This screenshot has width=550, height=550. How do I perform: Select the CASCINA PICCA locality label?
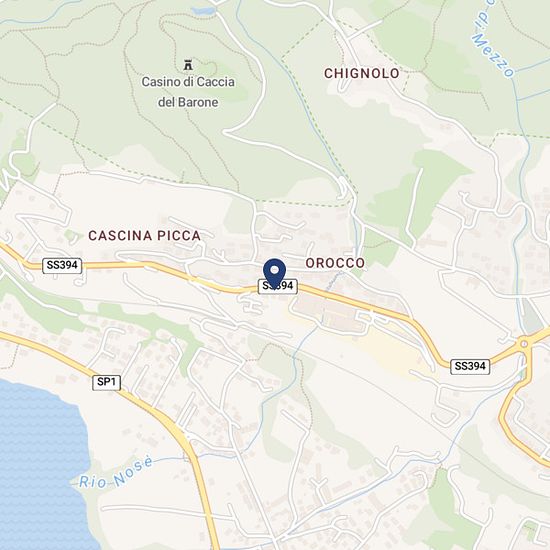(x=144, y=235)
